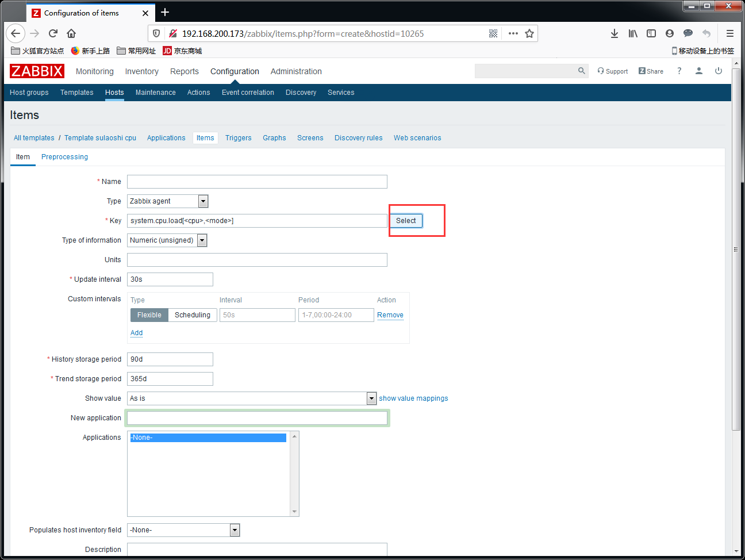Click the Key input field
745x560 pixels.
[x=257, y=221]
